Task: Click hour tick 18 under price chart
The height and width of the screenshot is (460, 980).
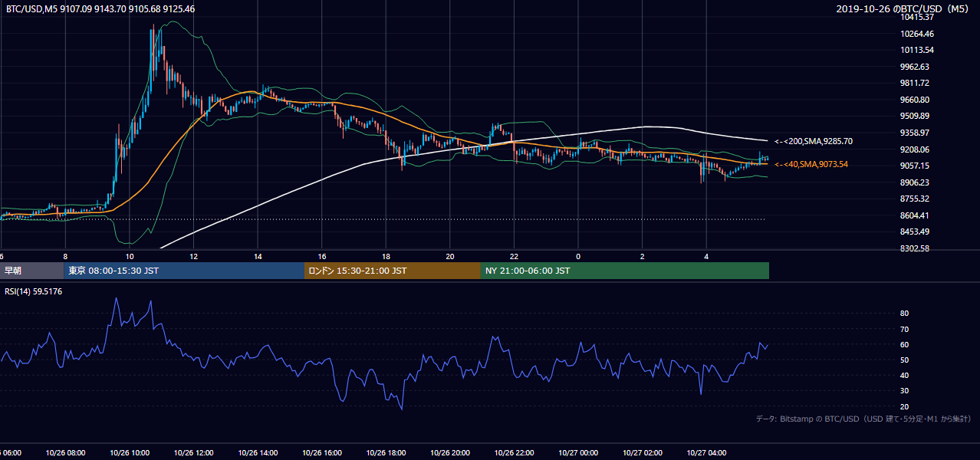Action: [x=386, y=257]
